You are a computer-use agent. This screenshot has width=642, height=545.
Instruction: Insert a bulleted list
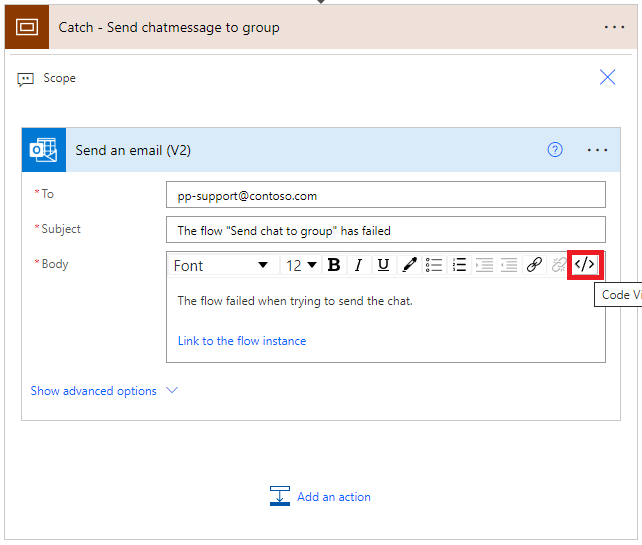click(434, 265)
